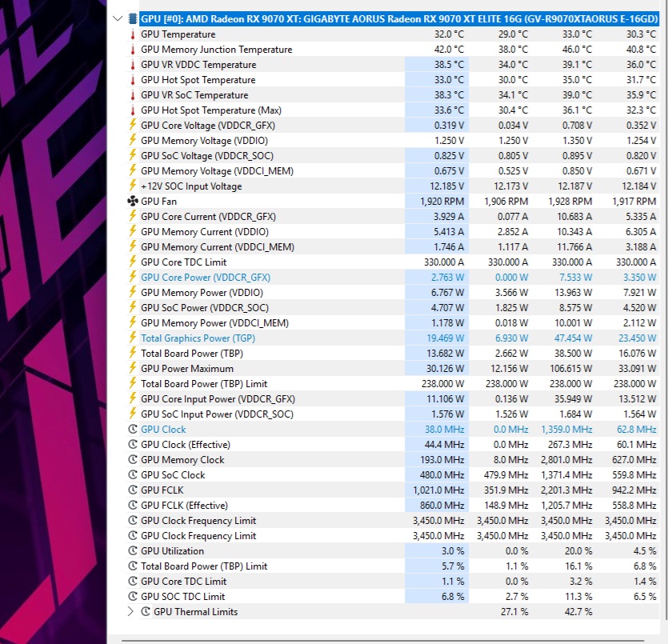
Task: Click thermometer icon of GPU VR SoC Temperature
Action: [133, 95]
